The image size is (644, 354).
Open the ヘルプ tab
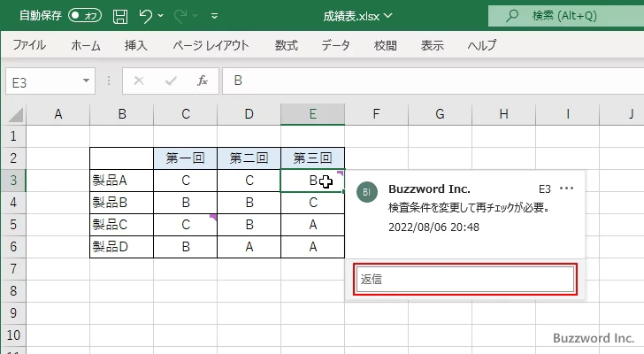point(482,45)
